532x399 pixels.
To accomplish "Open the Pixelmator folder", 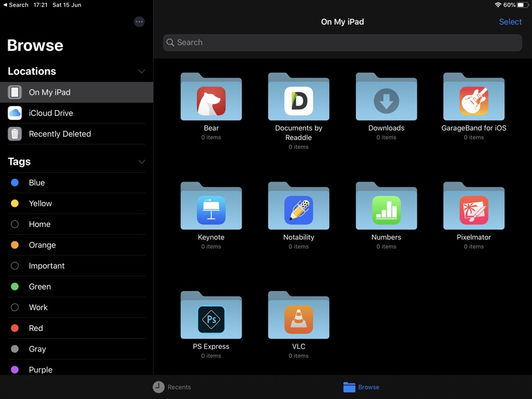I will (x=473, y=206).
